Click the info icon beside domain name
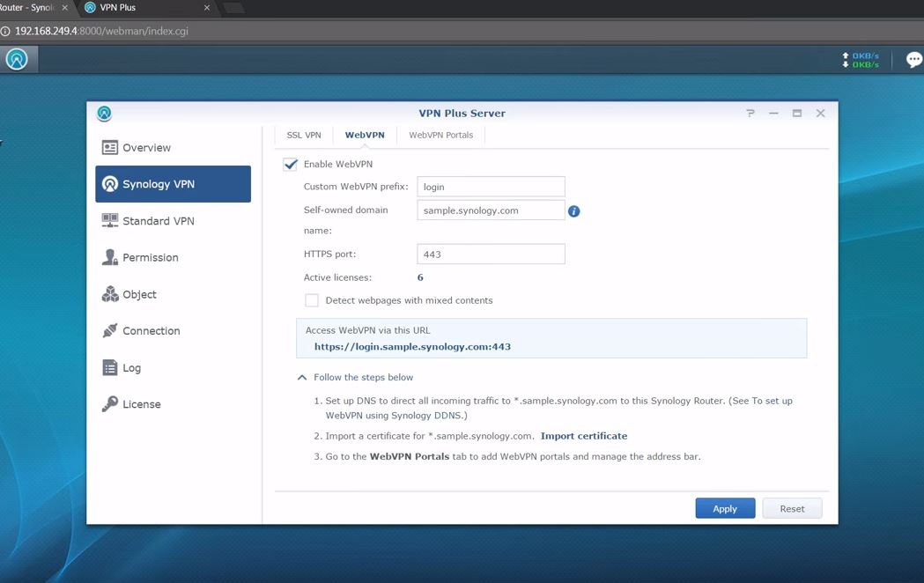The height and width of the screenshot is (583, 924). coord(573,211)
